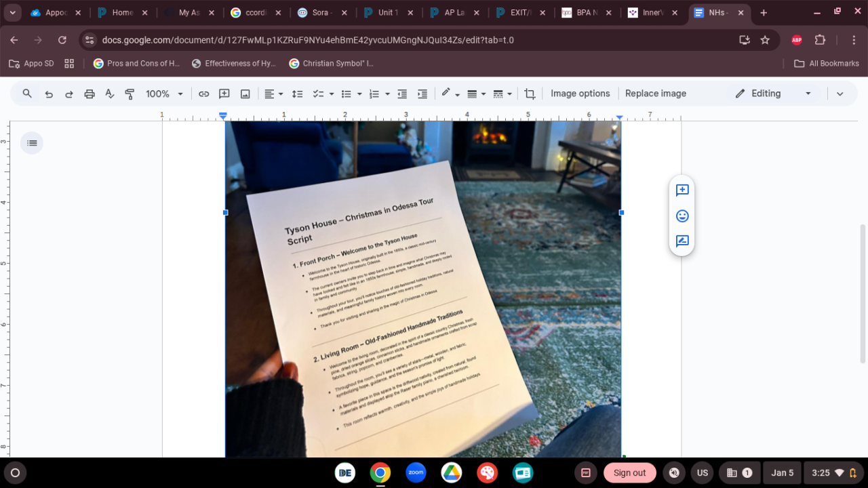Print the document using printer icon

click(x=90, y=94)
